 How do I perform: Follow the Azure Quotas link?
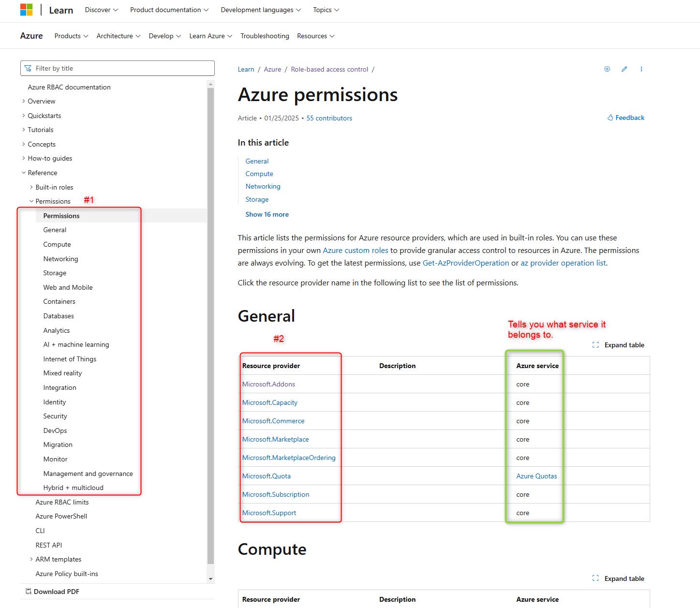coord(536,476)
